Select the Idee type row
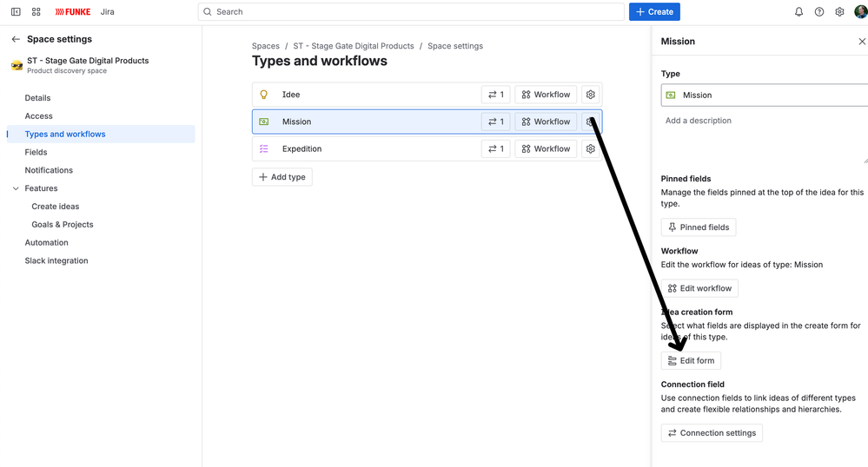Image resolution: width=868 pixels, height=467 pixels. point(427,95)
